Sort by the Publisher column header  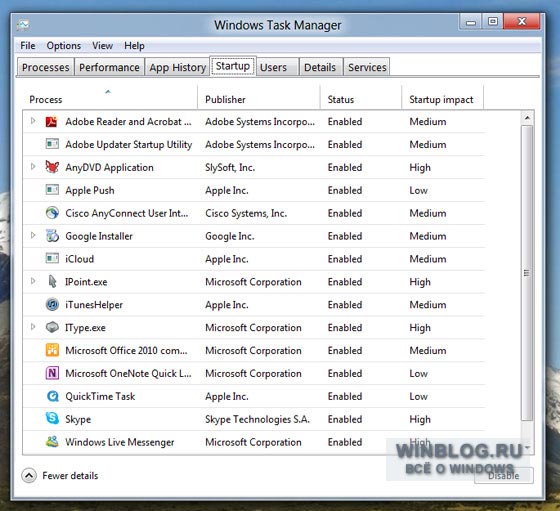click(259, 97)
